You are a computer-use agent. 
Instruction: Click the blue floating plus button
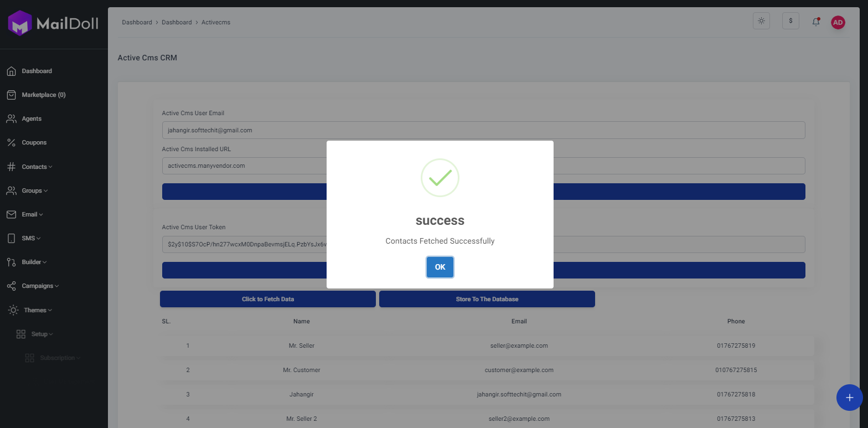coord(850,398)
